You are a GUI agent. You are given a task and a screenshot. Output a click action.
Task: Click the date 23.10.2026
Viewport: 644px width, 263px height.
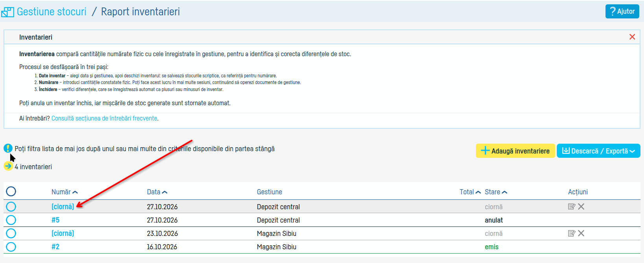click(x=162, y=234)
